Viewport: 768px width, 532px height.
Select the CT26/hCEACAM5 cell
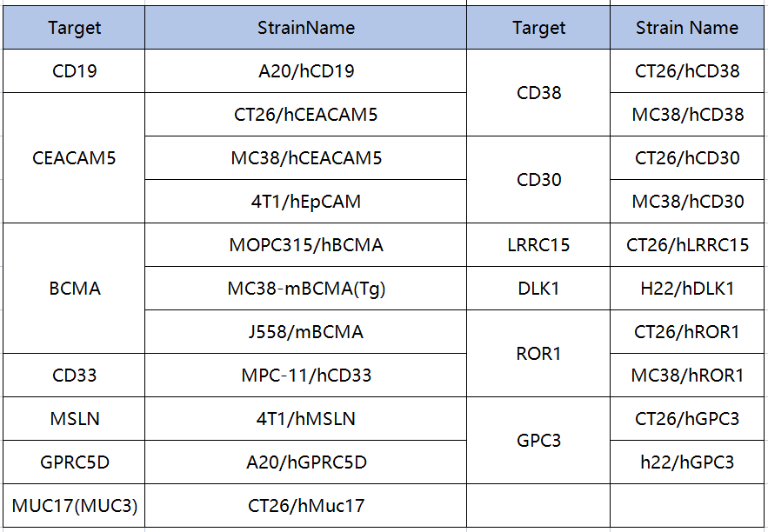click(x=305, y=115)
